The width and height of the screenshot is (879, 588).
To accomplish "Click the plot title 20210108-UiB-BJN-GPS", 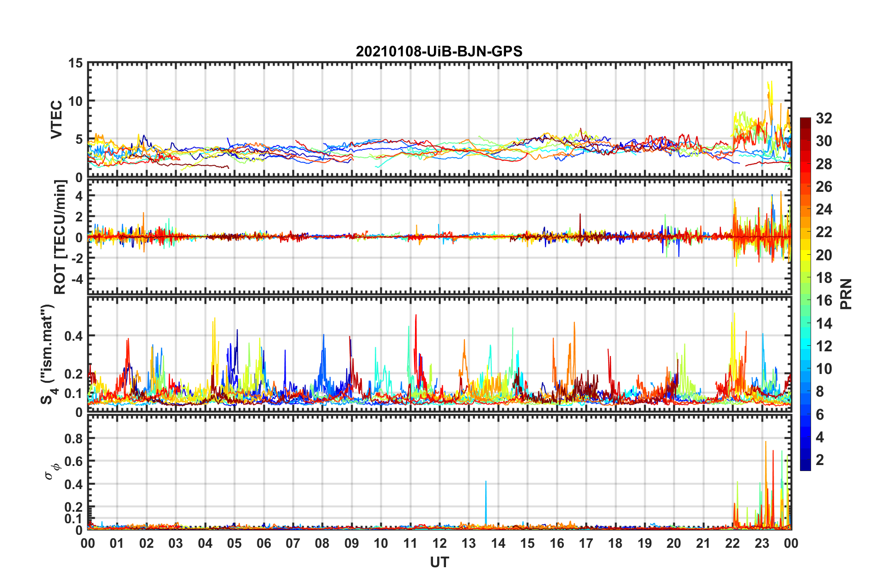I will coord(439,51).
